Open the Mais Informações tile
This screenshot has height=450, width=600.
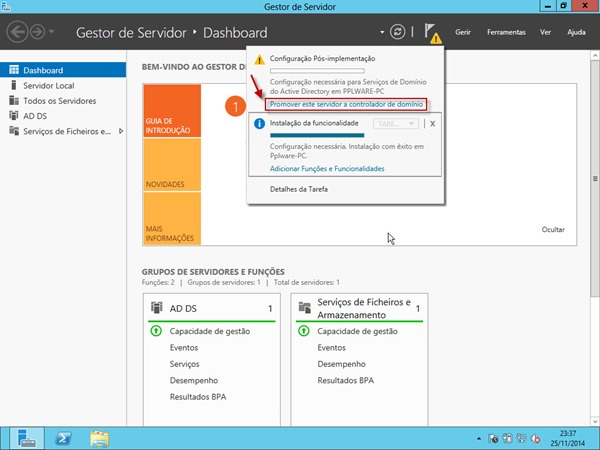[172, 218]
